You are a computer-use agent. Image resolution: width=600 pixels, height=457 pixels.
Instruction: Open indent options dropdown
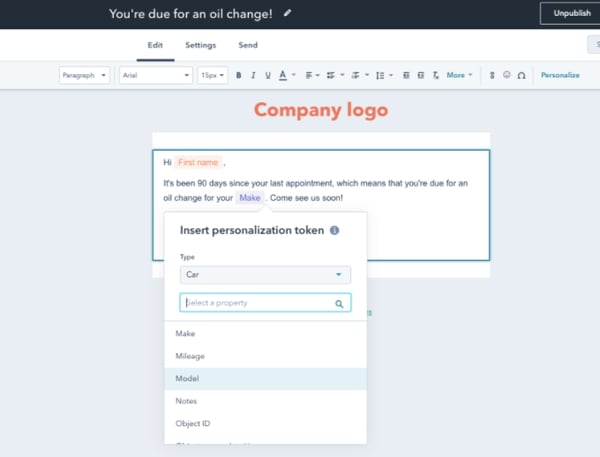coord(360,75)
